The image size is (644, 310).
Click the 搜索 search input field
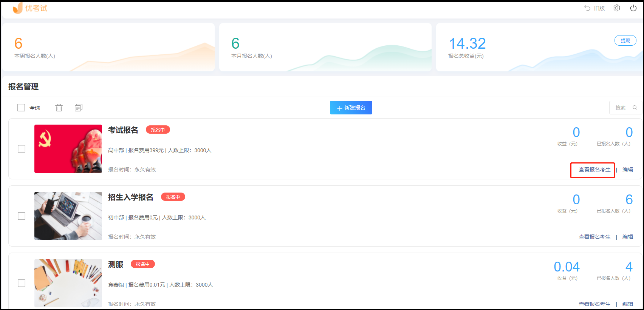625,108
